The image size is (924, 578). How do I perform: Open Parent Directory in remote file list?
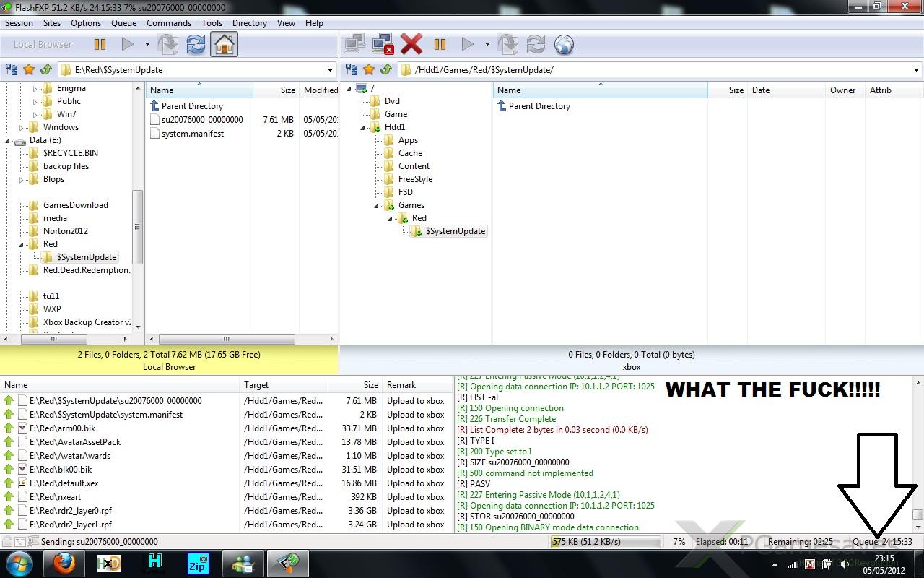539,106
